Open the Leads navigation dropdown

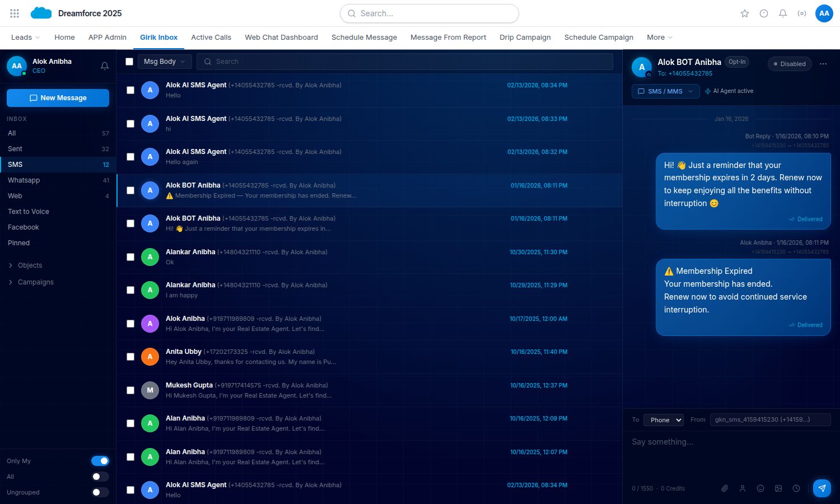26,38
